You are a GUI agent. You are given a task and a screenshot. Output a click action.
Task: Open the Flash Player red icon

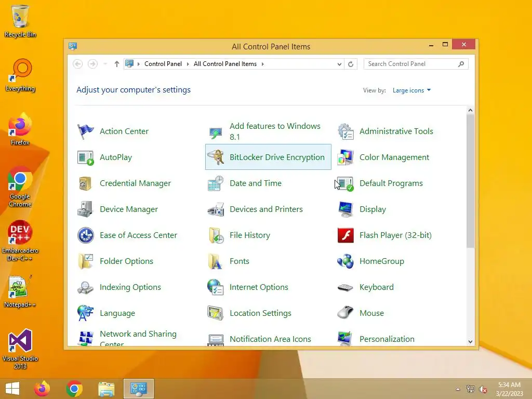pyautogui.click(x=345, y=235)
